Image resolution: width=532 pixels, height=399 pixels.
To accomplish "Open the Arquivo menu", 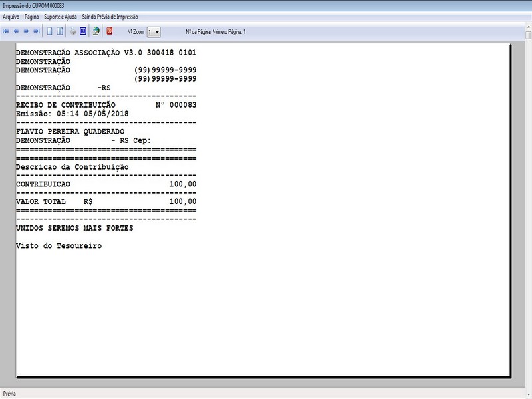I will coord(11,17).
